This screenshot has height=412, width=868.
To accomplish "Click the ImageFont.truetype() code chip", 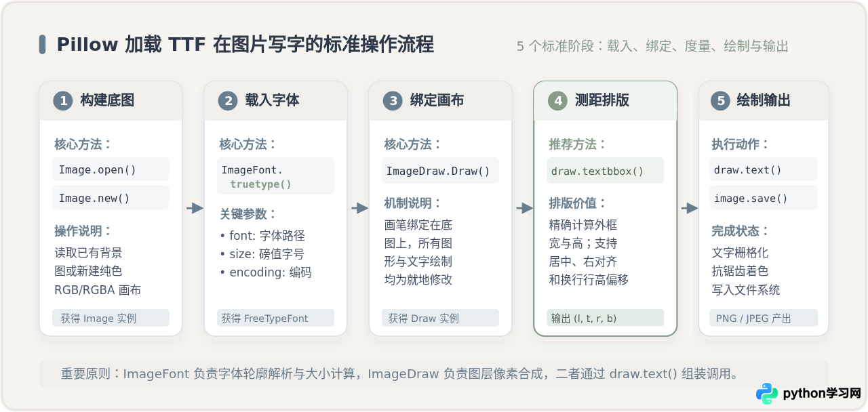I will [275, 176].
